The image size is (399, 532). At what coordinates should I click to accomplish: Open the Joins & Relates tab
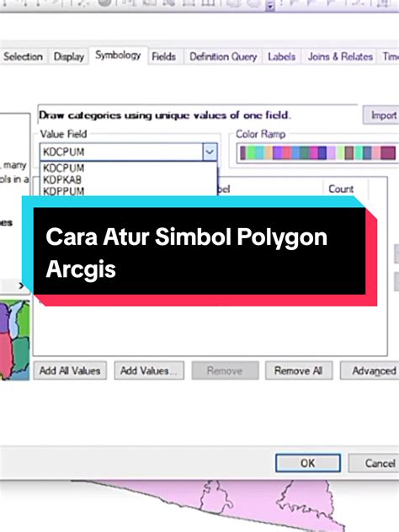(x=340, y=56)
